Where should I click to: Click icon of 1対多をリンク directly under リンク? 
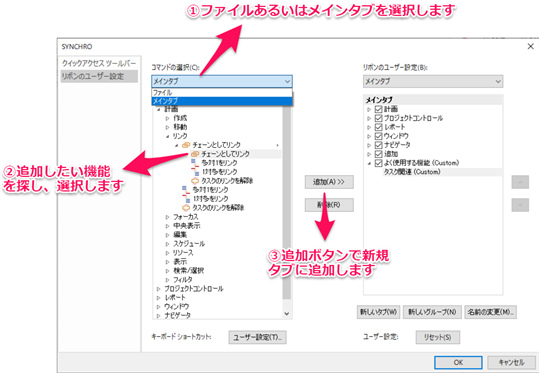[187, 199]
